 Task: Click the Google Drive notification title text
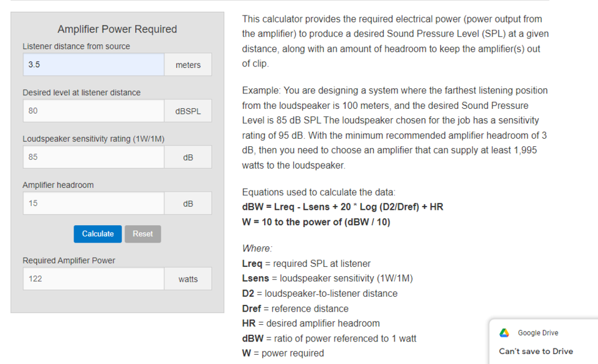[538, 333]
